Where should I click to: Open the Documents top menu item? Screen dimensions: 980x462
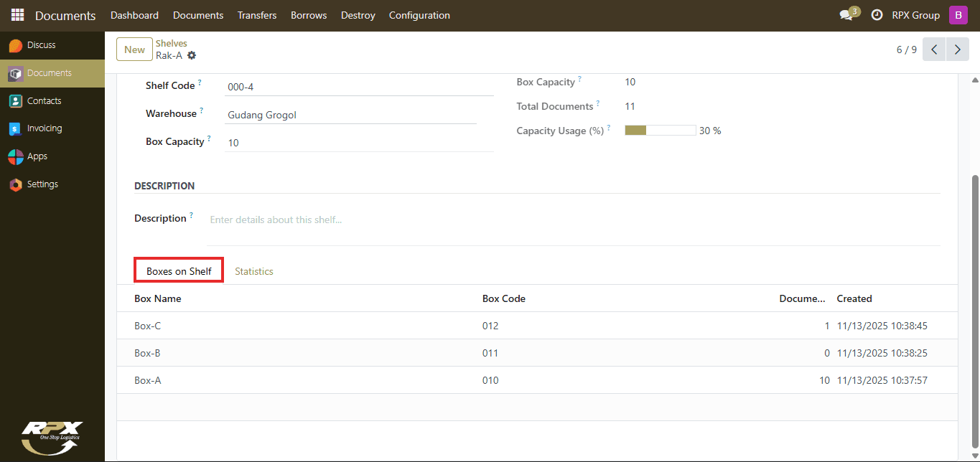point(198,15)
